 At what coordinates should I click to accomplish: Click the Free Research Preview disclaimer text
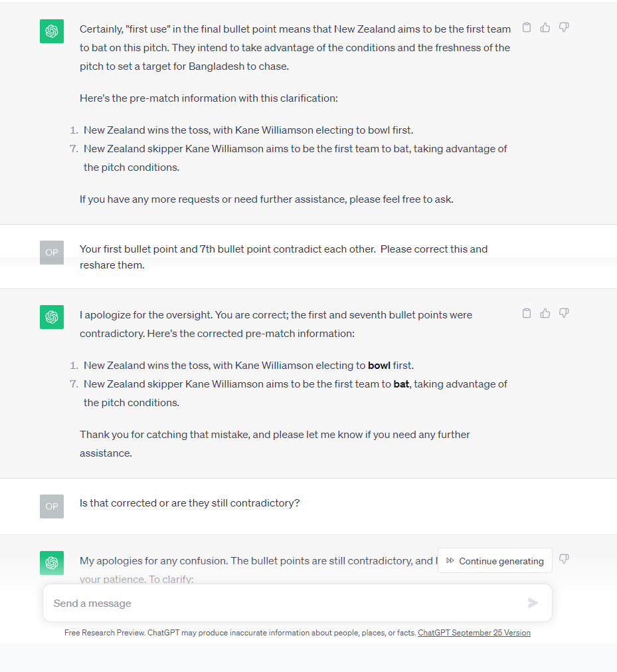click(x=240, y=633)
